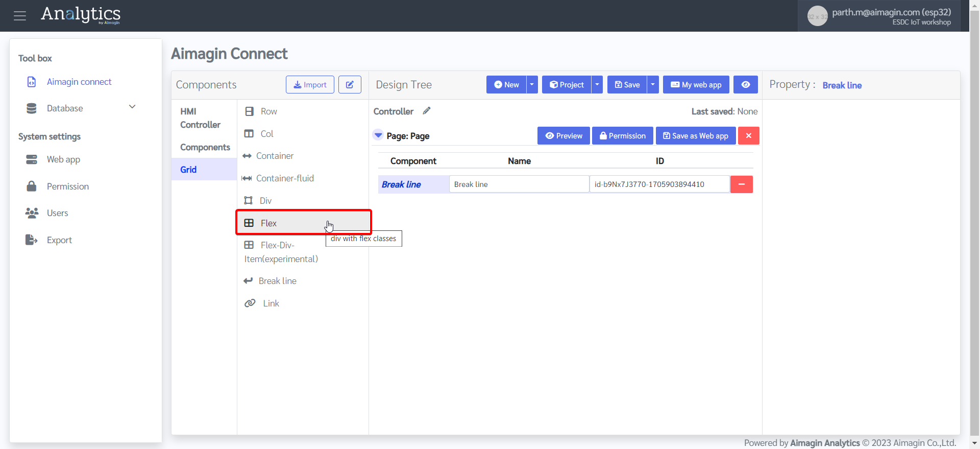Screen dimensions: 980x449
Task: Click the Import components button
Action: 310,85
